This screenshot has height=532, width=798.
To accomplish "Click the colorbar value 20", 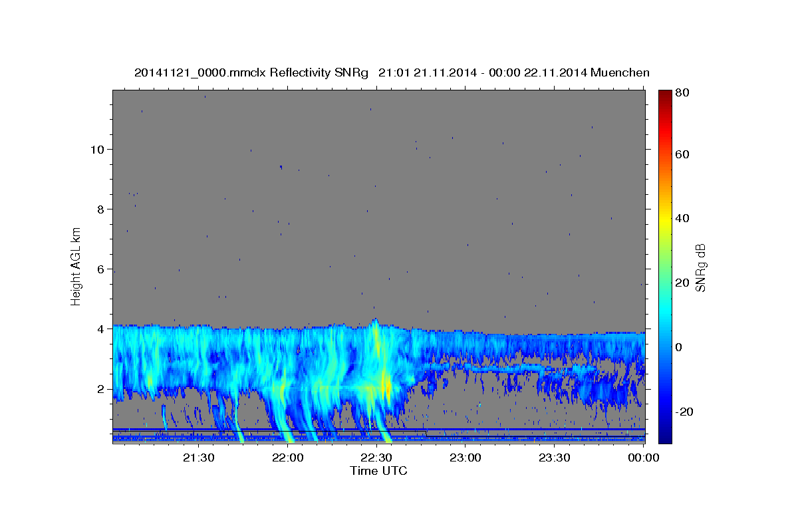I will (683, 283).
